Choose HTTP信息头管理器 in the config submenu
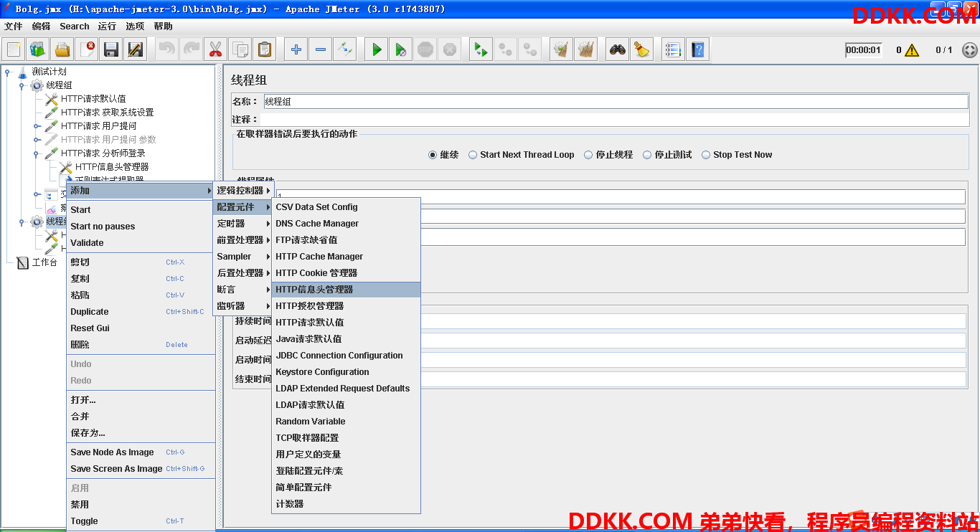This screenshot has width=980, height=532. click(x=347, y=290)
